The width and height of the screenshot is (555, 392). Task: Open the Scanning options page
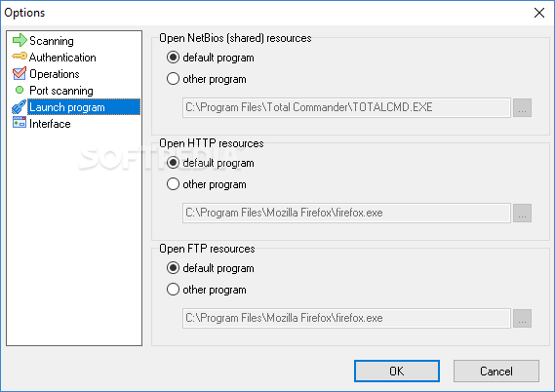52,41
